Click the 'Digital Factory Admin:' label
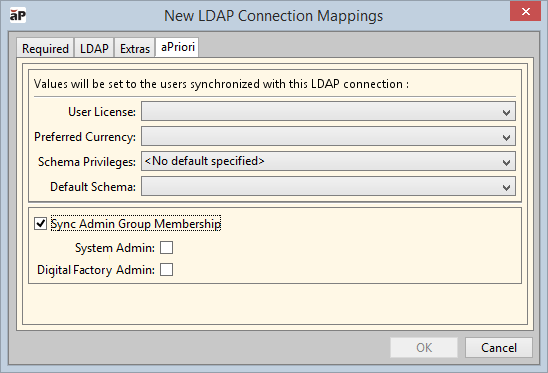548x373 pixels. point(96,270)
